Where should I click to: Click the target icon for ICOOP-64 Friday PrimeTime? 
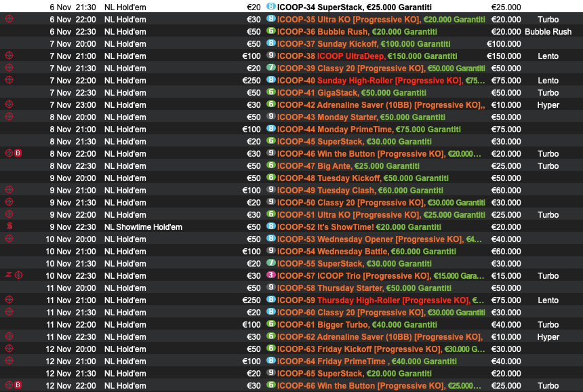click(x=9, y=360)
